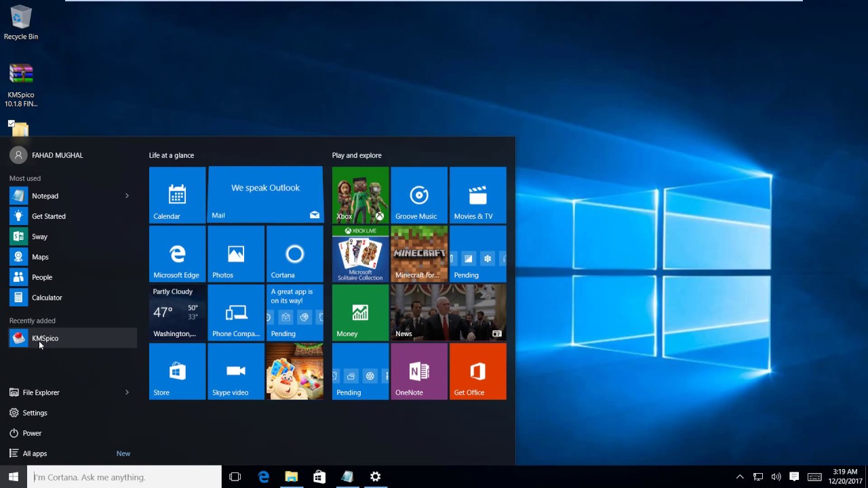This screenshot has width=868, height=488.
Task: Open the Washington weather tile
Action: [177, 312]
